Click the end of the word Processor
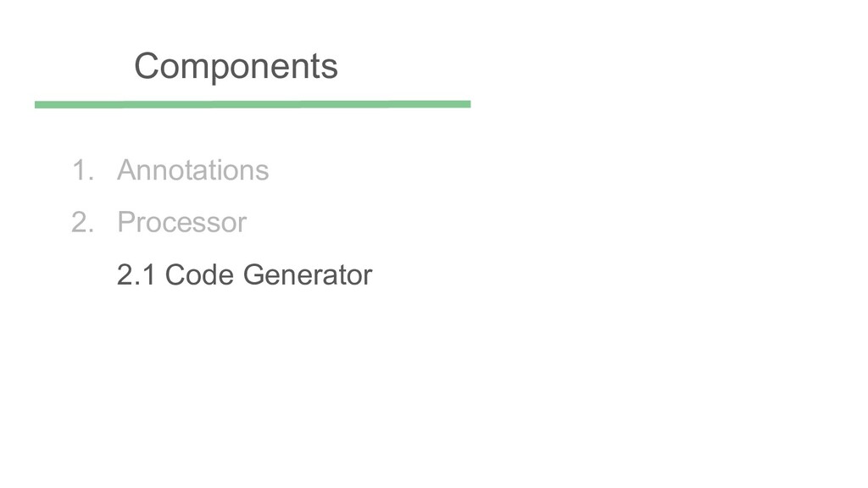 tap(242, 224)
